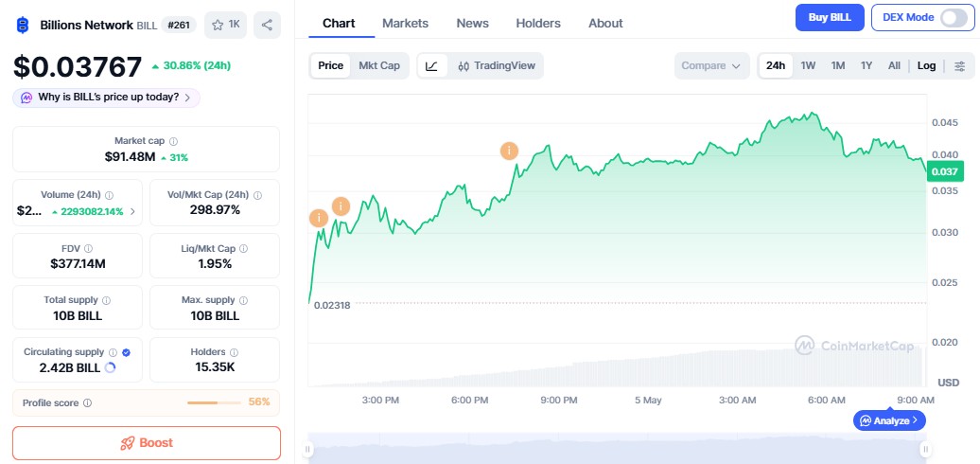Click the left range slider handle
Viewport: 980px width, 464px height.
point(307,448)
